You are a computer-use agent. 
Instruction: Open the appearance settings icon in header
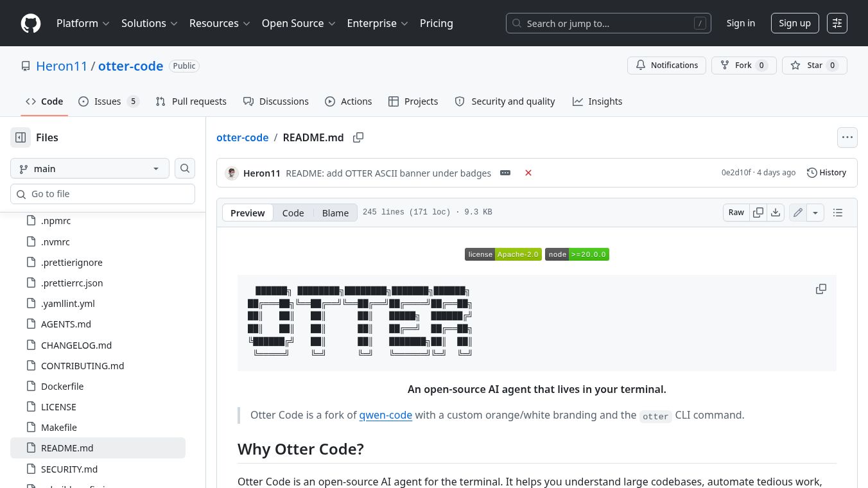pyautogui.click(x=837, y=23)
